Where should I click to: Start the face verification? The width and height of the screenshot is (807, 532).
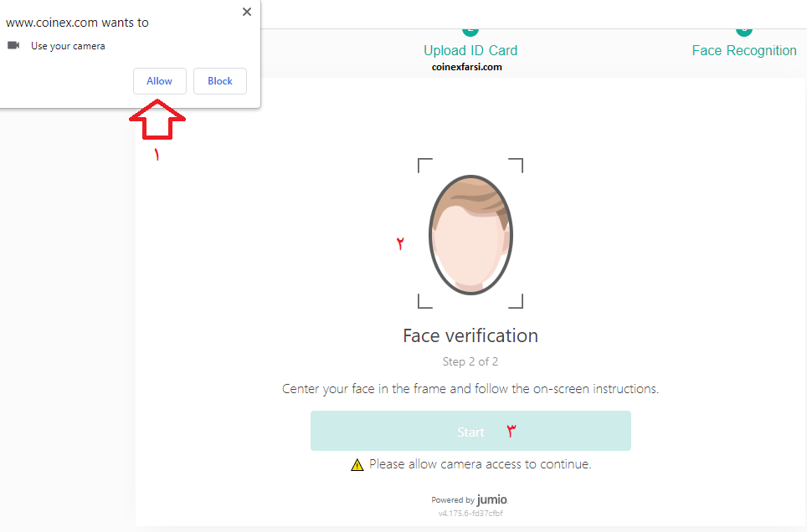(x=470, y=431)
